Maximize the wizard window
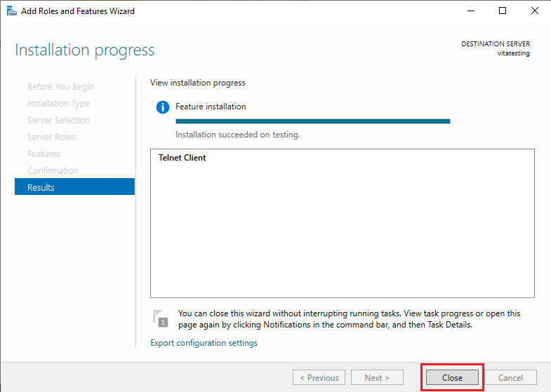 coord(503,11)
